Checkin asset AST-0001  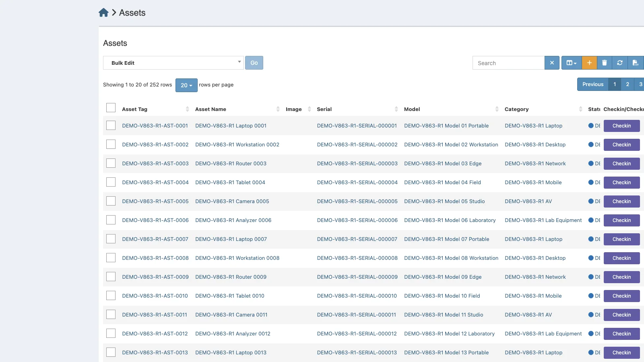(621, 126)
